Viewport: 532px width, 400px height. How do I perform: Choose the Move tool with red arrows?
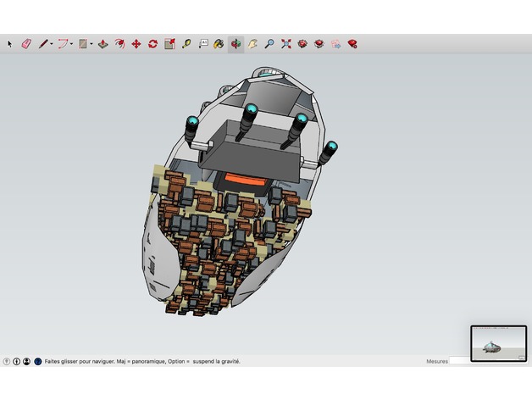136,44
